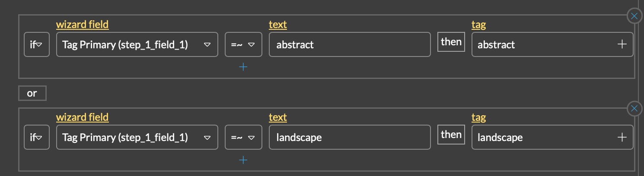Focus the text input containing 'landscape'

[349, 138]
